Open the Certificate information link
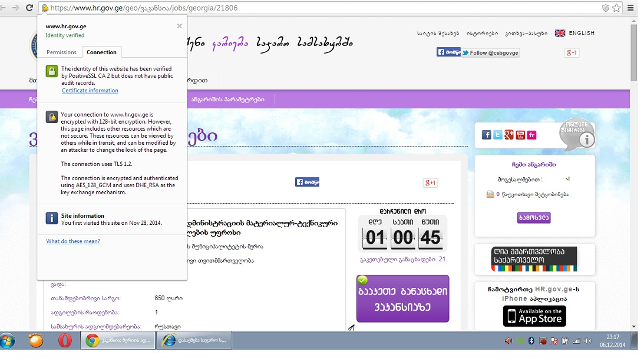The width and height of the screenshot is (644, 362). (90, 90)
